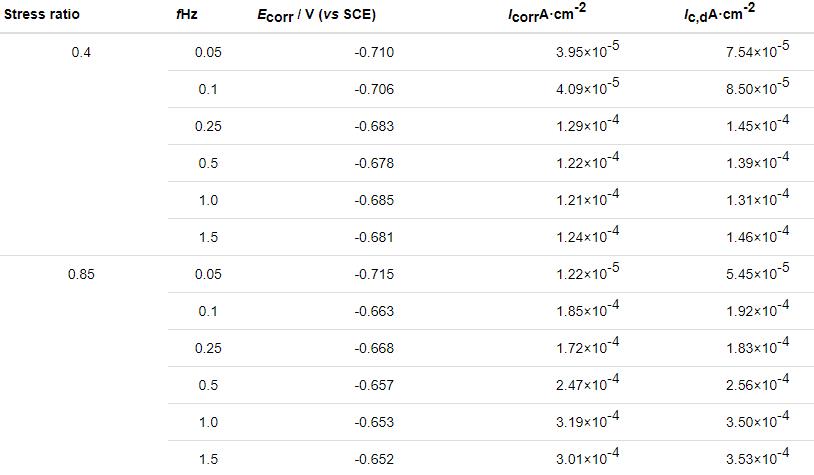The width and height of the screenshot is (814, 475).
Task: Click the Ecorr value -0.710
Action: pos(374,52)
